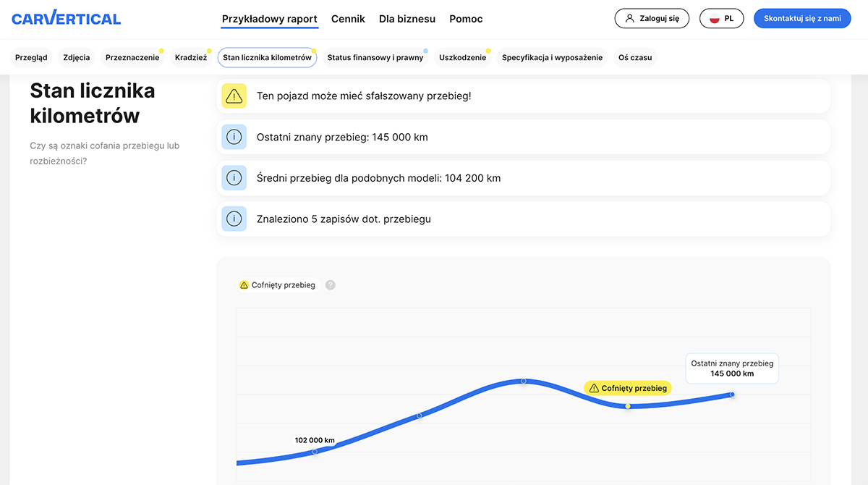Click the 'Zaloguj się' button
Screen dimensions: 868x485
pyautogui.click(x=652, y=19)
